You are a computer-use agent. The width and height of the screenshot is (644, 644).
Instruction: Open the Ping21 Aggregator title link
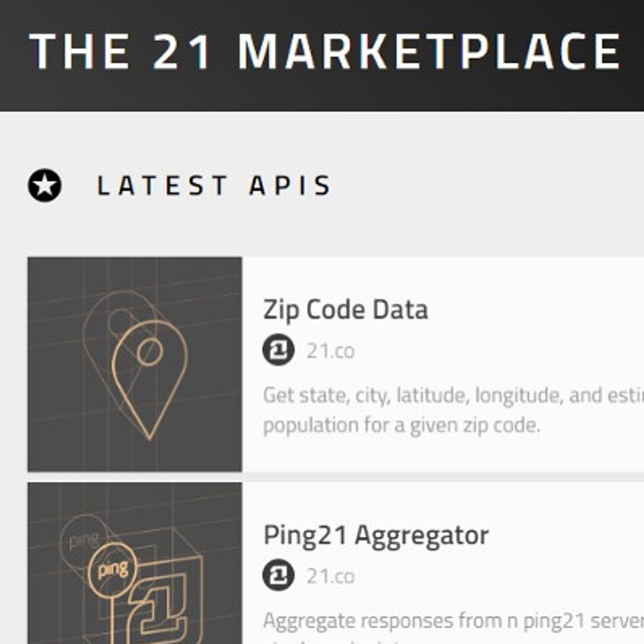pyautogui.click(x=376, y=536)
